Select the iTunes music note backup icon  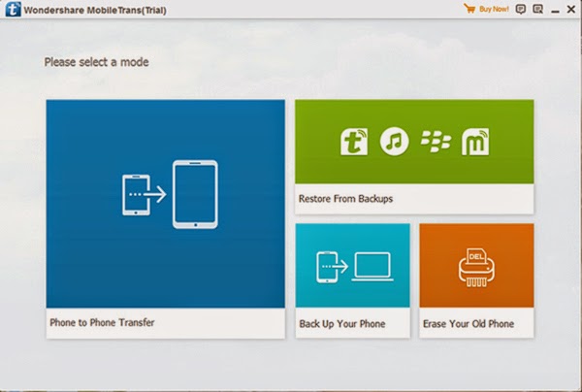pyautogui.click(x=394, y=142)
